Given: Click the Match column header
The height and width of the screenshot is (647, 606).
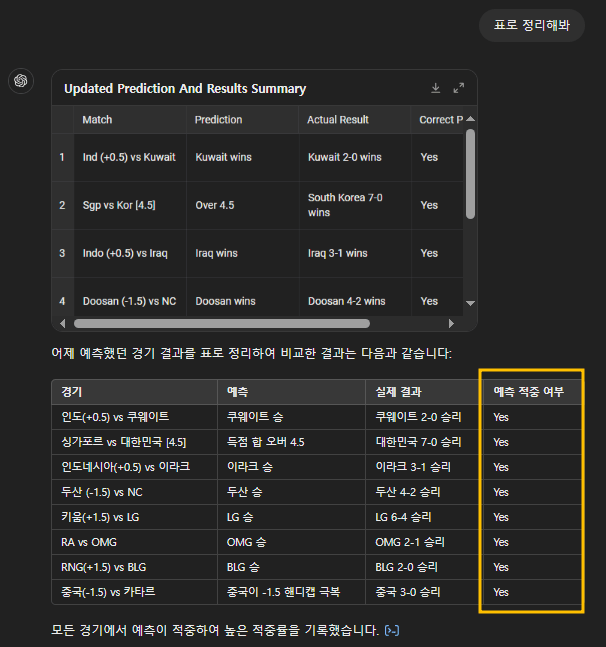Looking at the screenshot, I should click(x=130, y=120).
